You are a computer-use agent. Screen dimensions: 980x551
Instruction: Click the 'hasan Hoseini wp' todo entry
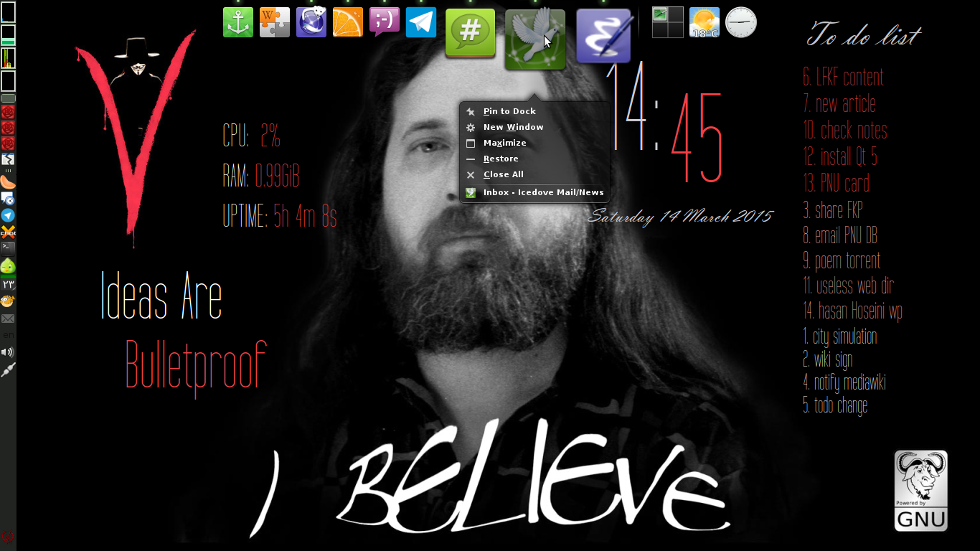coord(852,311)
